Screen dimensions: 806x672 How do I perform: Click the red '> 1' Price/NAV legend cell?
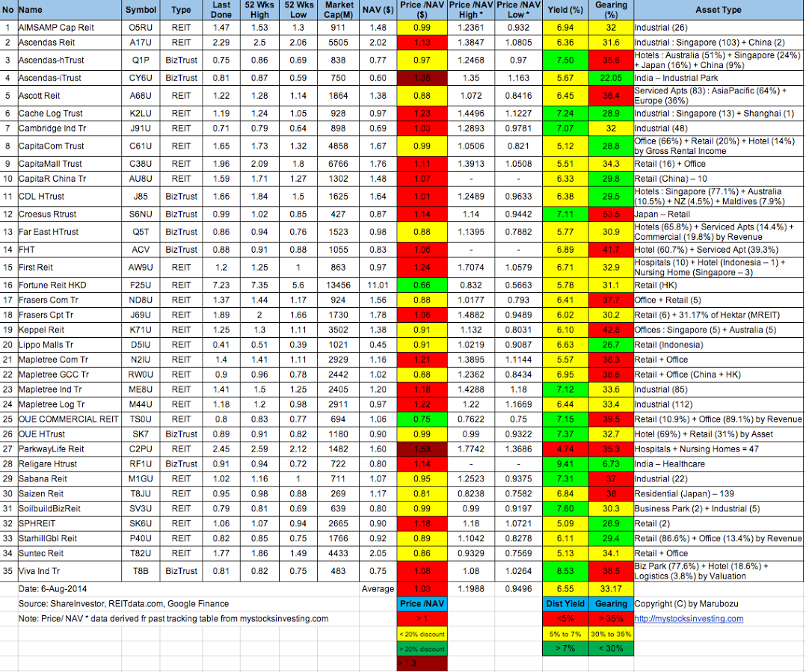click(422, 619)
